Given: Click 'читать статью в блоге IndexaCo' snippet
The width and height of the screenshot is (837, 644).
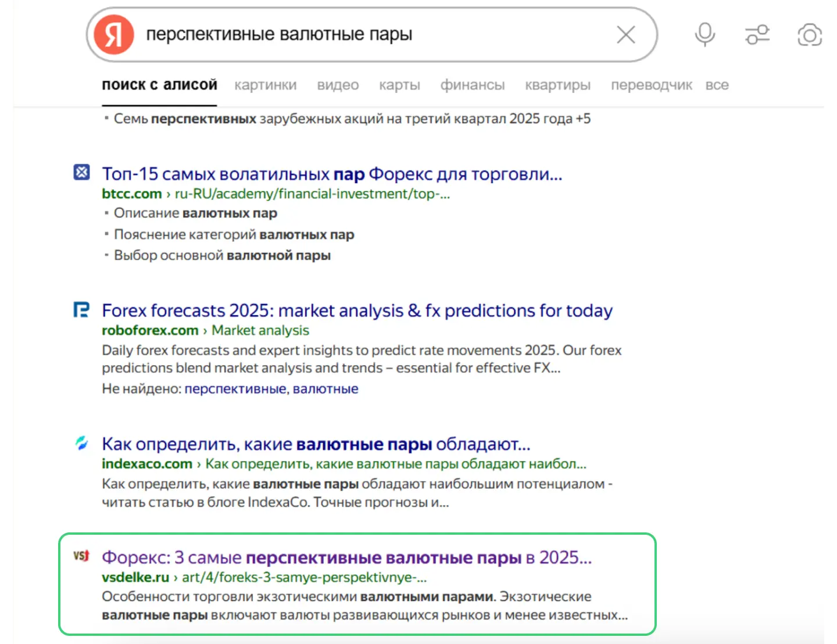Looking at the screenshot, I should (x=275, y=502).
